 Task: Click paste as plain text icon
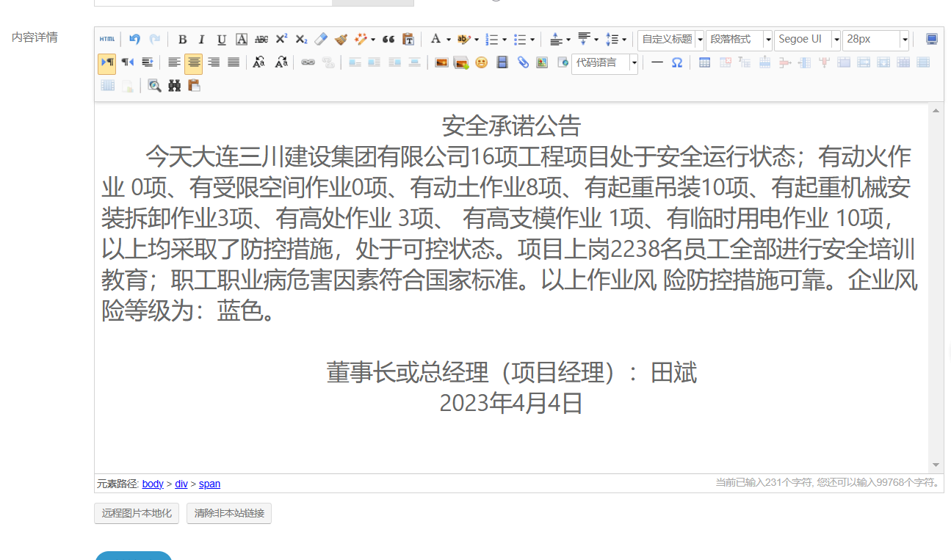coord(408,39)
